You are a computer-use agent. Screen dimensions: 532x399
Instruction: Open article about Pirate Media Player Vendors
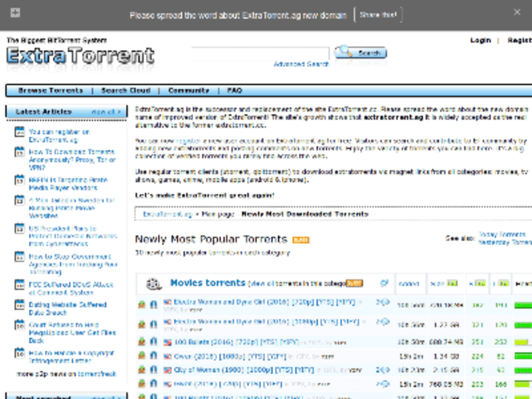(x=68, y=184)
